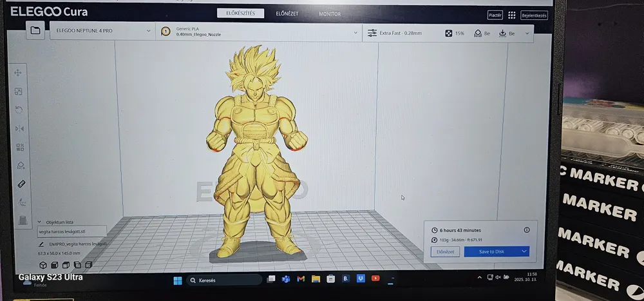Image resolution: width=644 pixels, height=301 pixels.
Task: Select vegita harcos levágott.stl in object list
Action: (x=72, y=231)
